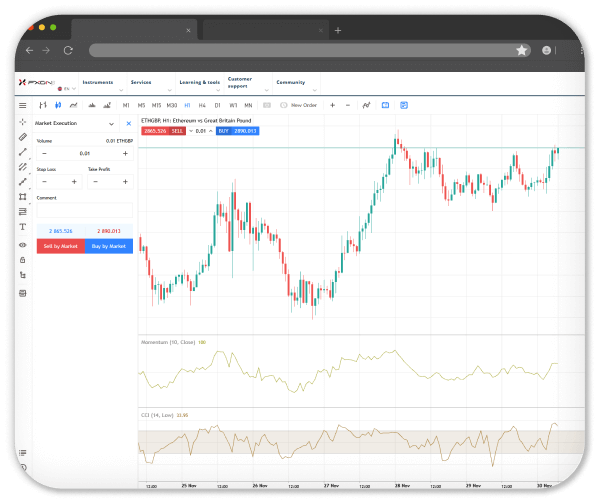Click Buy by Market button

[108, 245]
